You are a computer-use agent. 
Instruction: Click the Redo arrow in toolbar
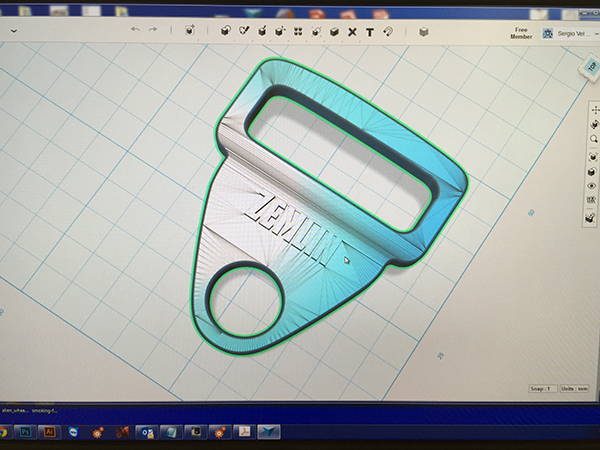(153, 29)
